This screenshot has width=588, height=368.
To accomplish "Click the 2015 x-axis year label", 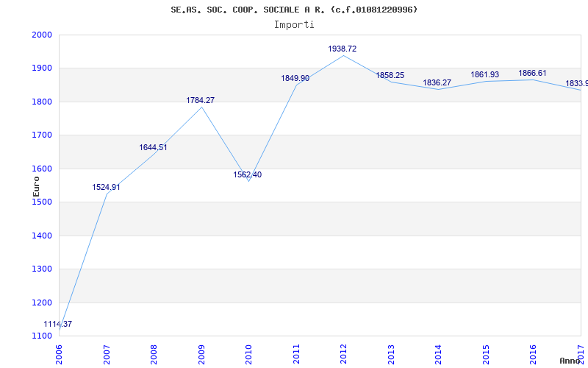I will (486, 354).
